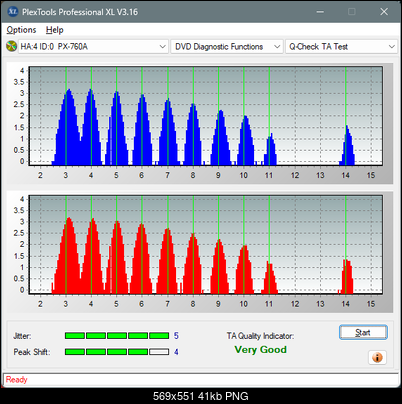This screenshot has height=404, width=402.
Task: Expand the Q-Check TA Test dropdown
Action: pyautogui.click(x=341, y=46)
